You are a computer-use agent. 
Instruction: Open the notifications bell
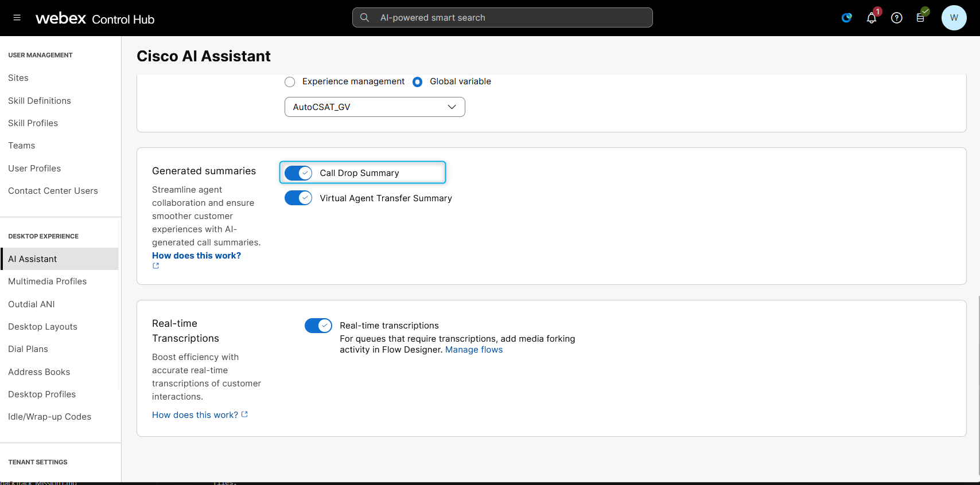pyautogui.click(x=871, y=18)
